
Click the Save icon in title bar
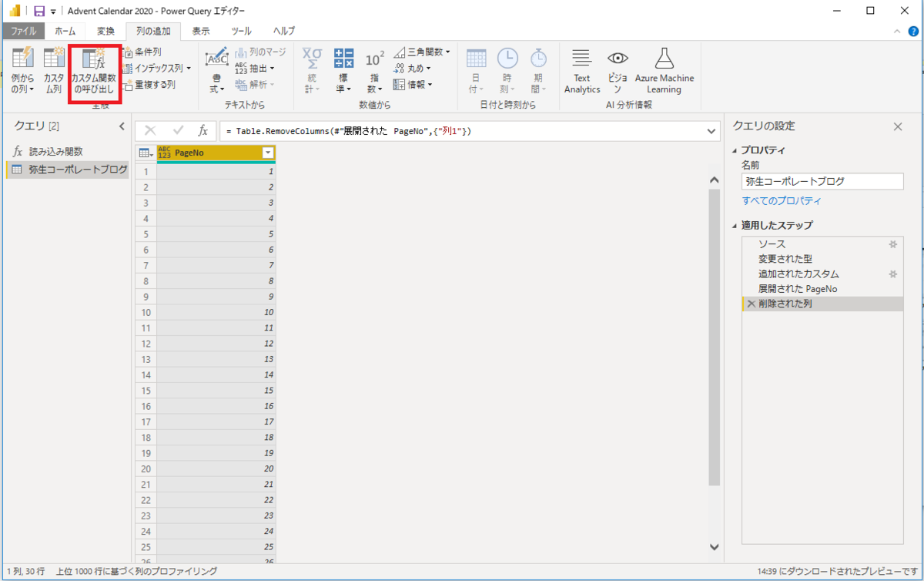39,11
